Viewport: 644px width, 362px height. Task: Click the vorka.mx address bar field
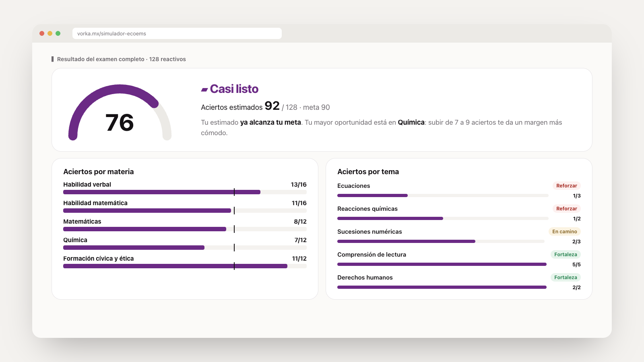pyautogui.click(x=177, y=33)
